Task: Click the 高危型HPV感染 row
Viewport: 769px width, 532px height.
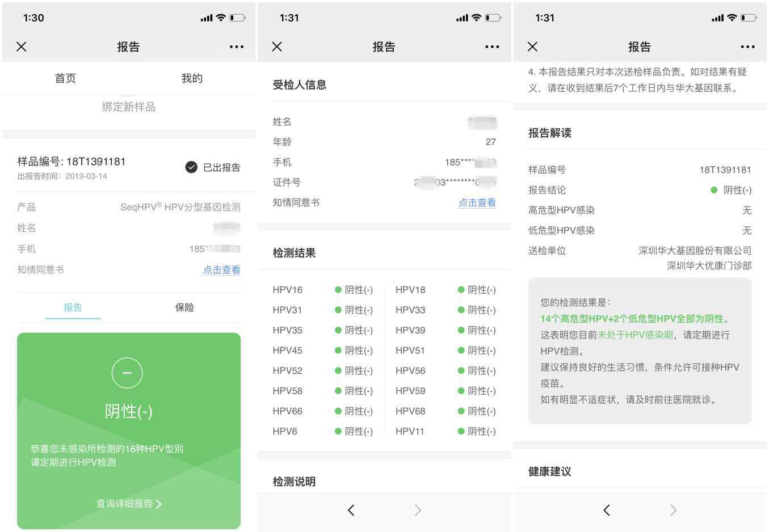Action: coord(640,210)
